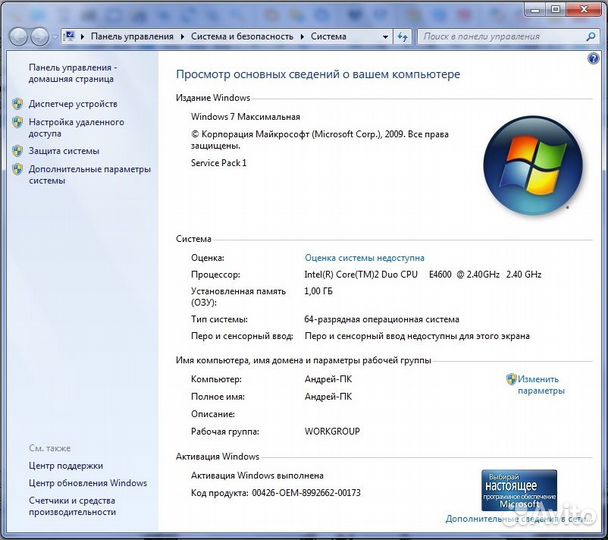Click the shield icon beside Настройка удаленного доступа
This screenshot has height=540, width=608.
(x=17, y=122)
